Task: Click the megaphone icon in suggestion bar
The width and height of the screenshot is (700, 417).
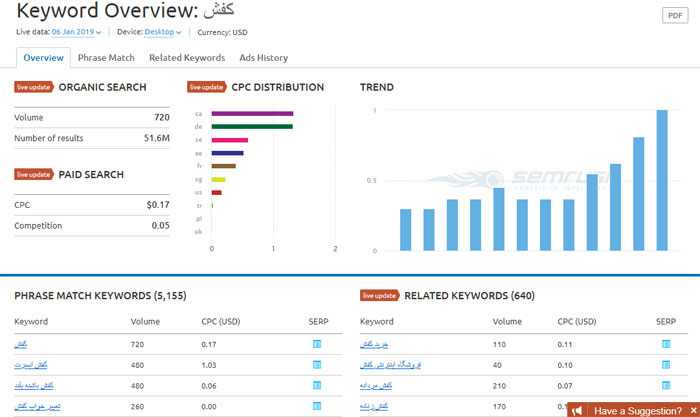Action: coord(577,410)
